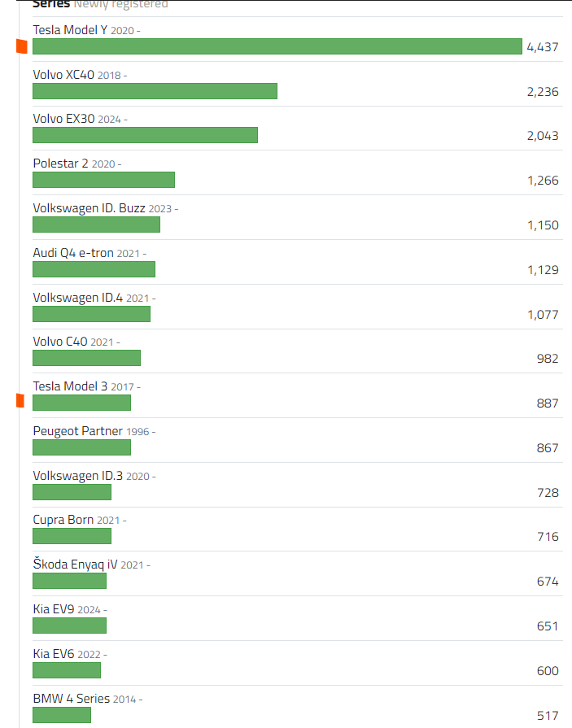572x728 pixels.
Task: Select the Volkswagen ID.3 entry
Action: coord(77,476)
